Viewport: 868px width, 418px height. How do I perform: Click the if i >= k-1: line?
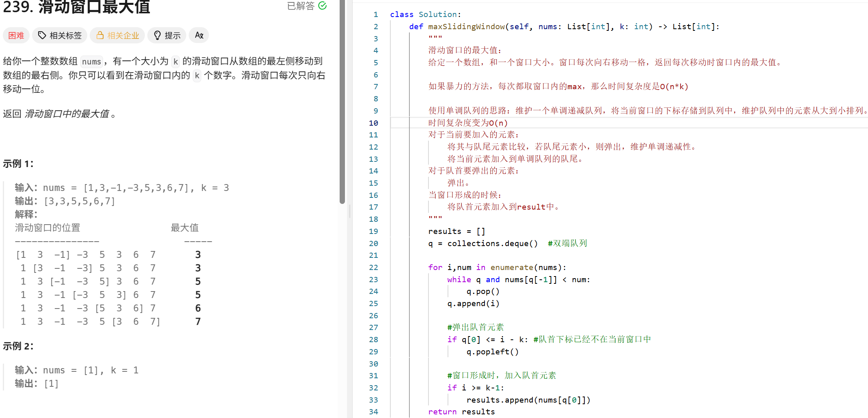(x=476, y=388)
